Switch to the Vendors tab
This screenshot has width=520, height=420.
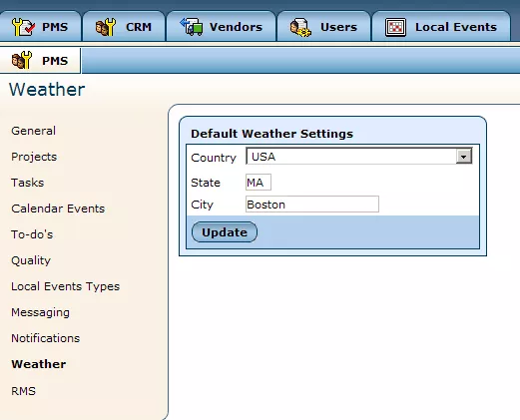coord(222,26)
